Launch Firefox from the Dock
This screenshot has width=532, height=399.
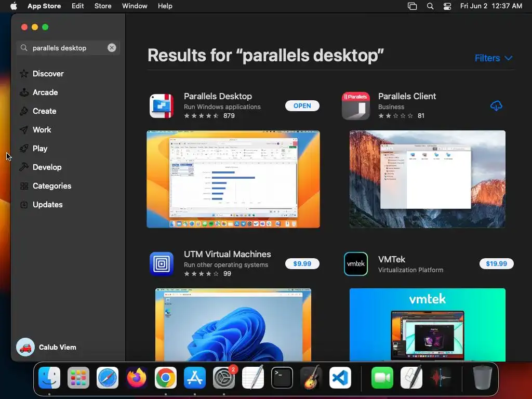click(137, 378)
